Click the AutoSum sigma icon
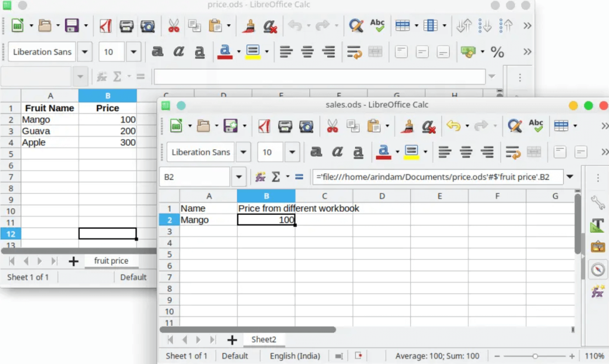 click(277, 176)
